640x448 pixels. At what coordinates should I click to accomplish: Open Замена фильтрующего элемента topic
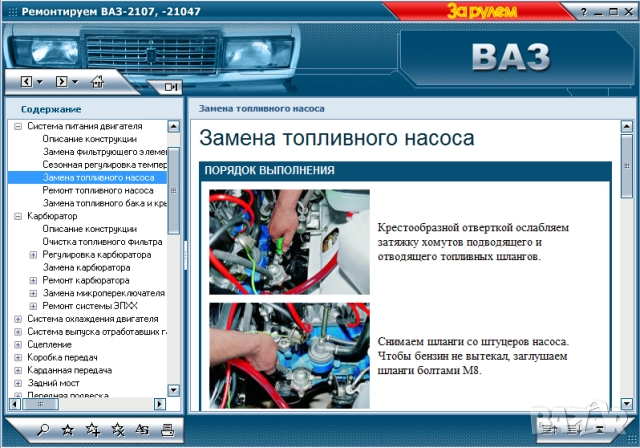point(105,152)
